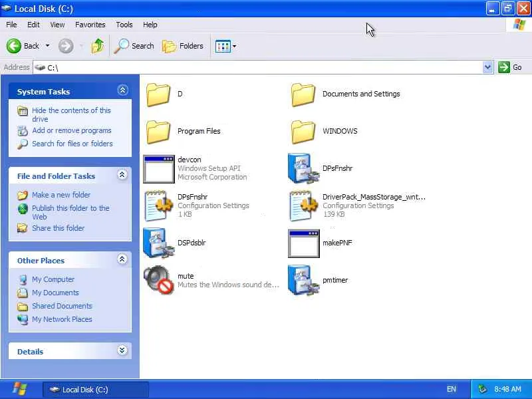Toggle the Folders pane button
This screenshot has width=532, height=399.
(182, 46)
